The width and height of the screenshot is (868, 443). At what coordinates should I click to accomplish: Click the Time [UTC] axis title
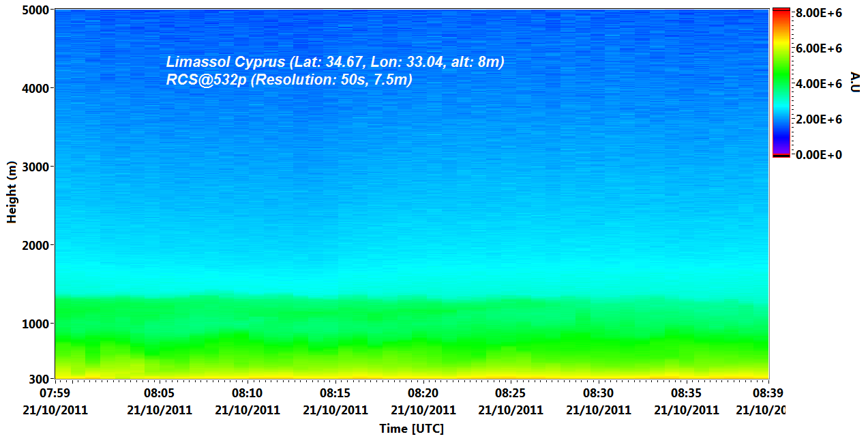click(x=411, y=429)
